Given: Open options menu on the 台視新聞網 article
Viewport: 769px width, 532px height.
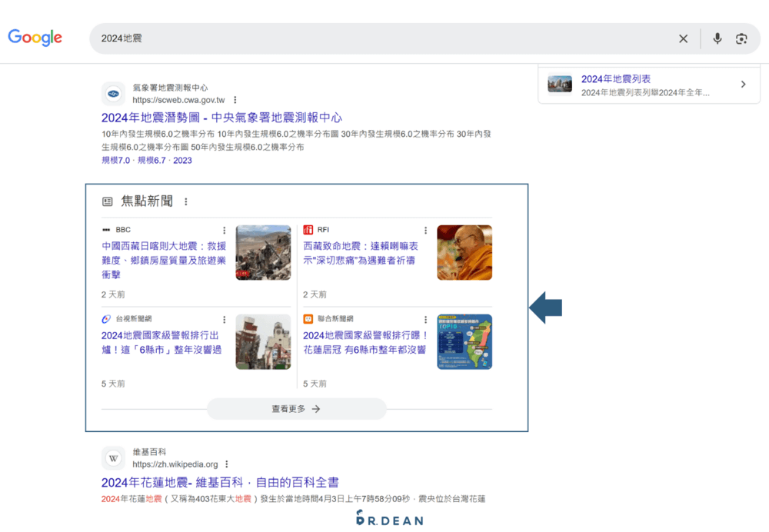Looking at the screenshot, I should [x=224, y=319].
